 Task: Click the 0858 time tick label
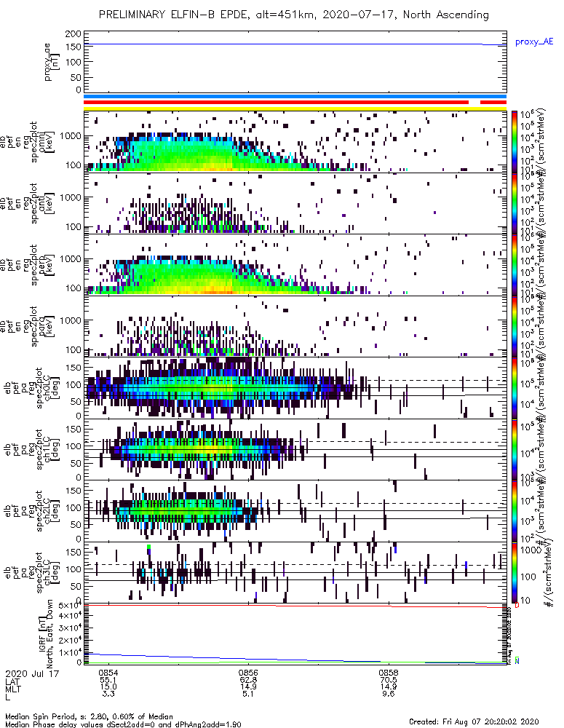coord(389,672)
